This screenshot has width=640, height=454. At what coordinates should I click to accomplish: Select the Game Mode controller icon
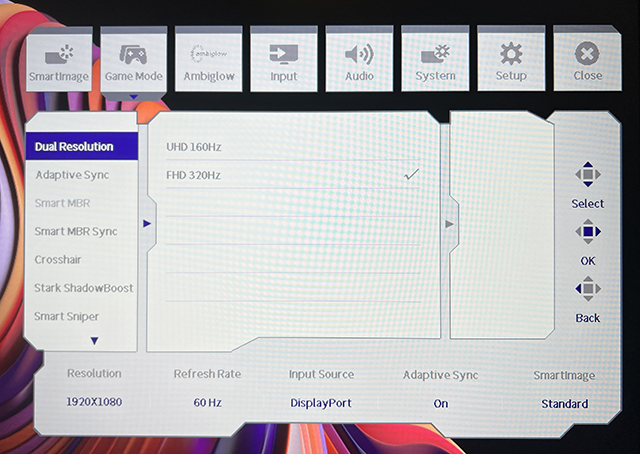[x=134, y=52]
